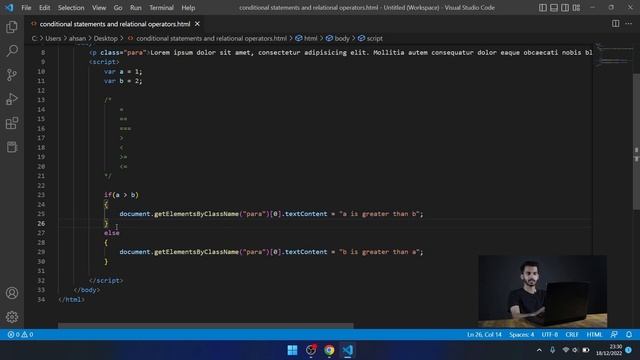Click the minimap code overview
Screen dimensions: 640x360
tap(613, 55)
